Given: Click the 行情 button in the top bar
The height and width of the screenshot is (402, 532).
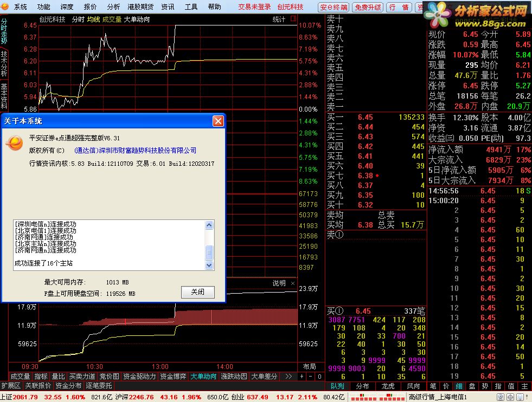Looking at the screenshot, I should tap(399, 7).
